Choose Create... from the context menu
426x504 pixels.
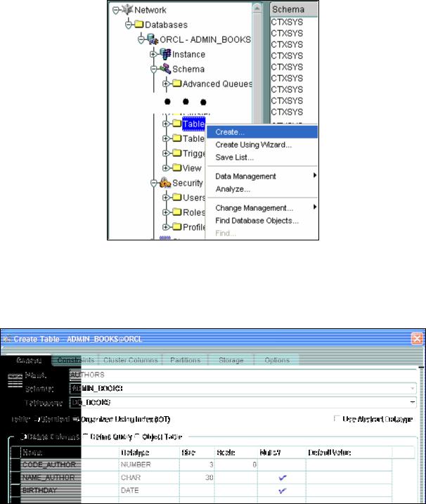(262, 132)
